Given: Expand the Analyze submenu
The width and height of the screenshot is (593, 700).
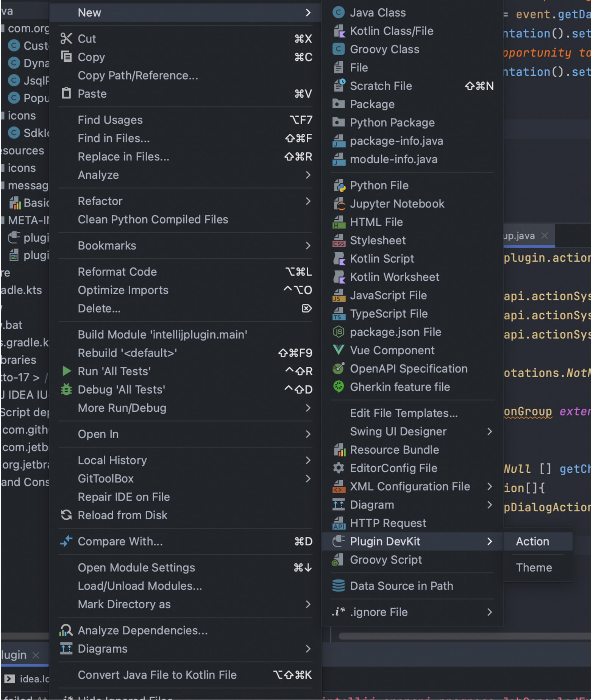Looking at the screenshot, I should (x=186, y=175).
